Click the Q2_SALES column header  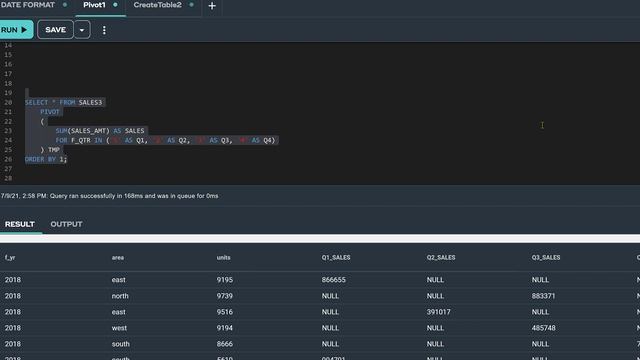441,258
